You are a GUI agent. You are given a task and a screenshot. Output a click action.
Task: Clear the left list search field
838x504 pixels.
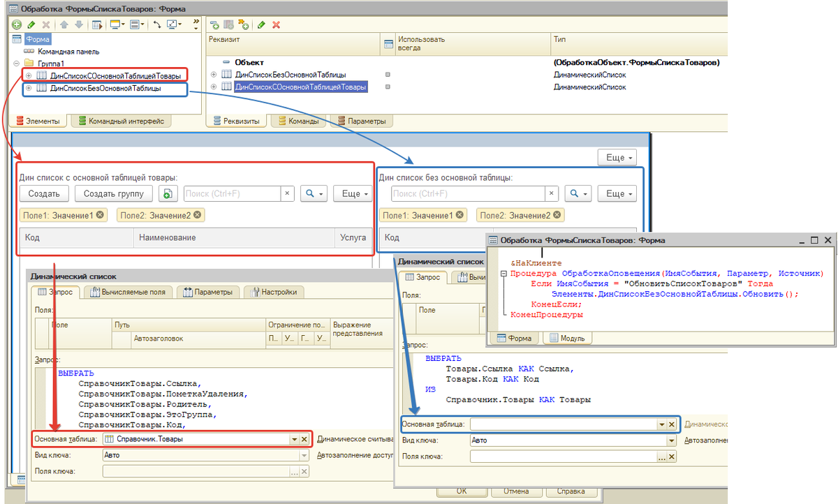[288, 193]
